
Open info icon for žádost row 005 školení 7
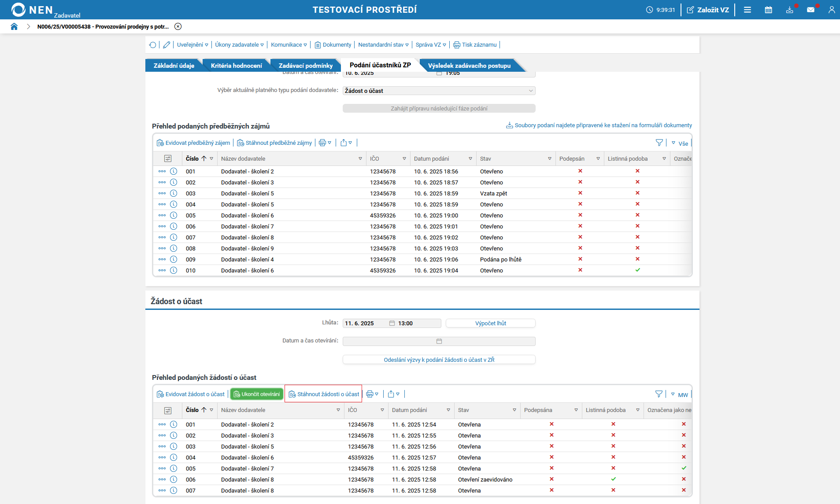(174, 469)
